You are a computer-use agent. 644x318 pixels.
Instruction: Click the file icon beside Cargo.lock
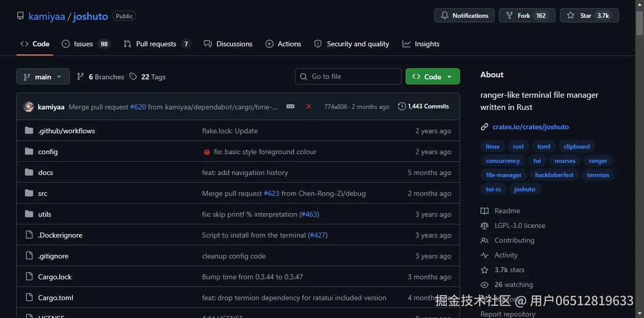coord(29,277)
